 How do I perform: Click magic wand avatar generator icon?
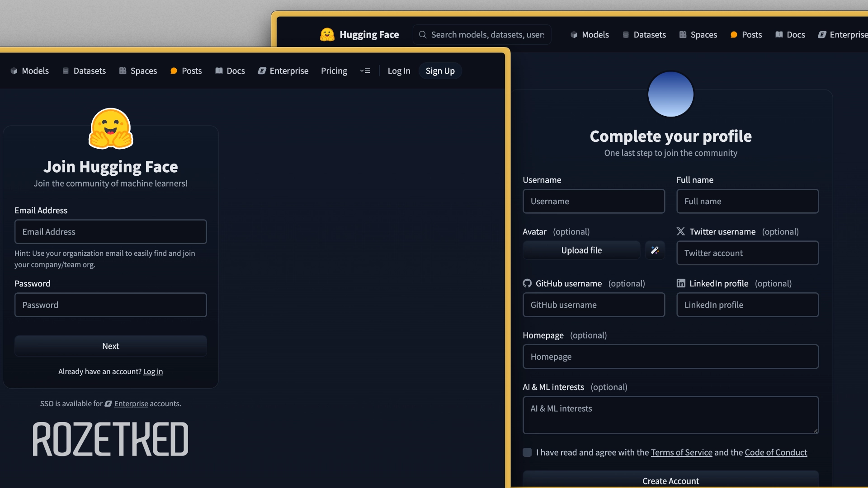click(655, 250)
